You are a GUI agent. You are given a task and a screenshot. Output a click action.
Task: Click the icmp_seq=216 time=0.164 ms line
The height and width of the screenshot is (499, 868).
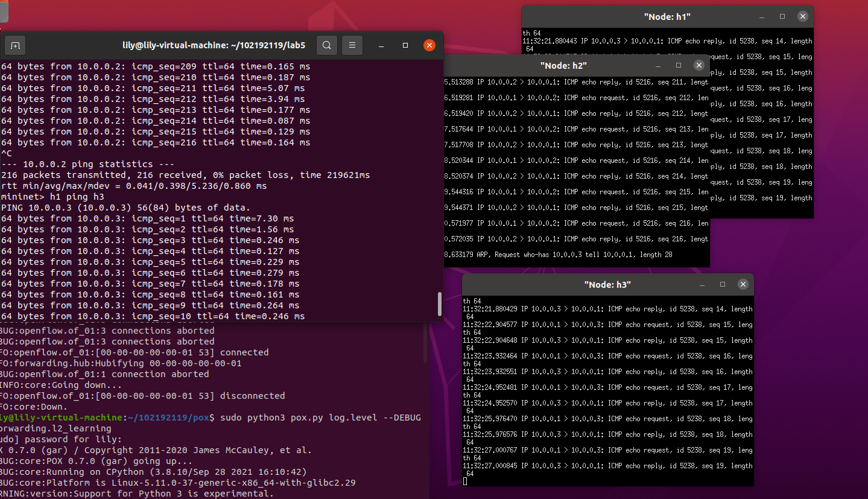coord(156,142)
